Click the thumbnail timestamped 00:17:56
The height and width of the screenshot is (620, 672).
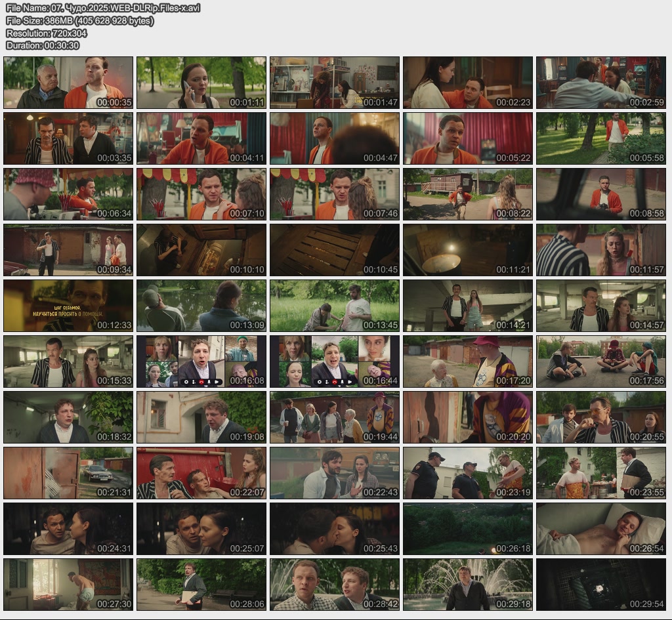(x=601, y=362)
